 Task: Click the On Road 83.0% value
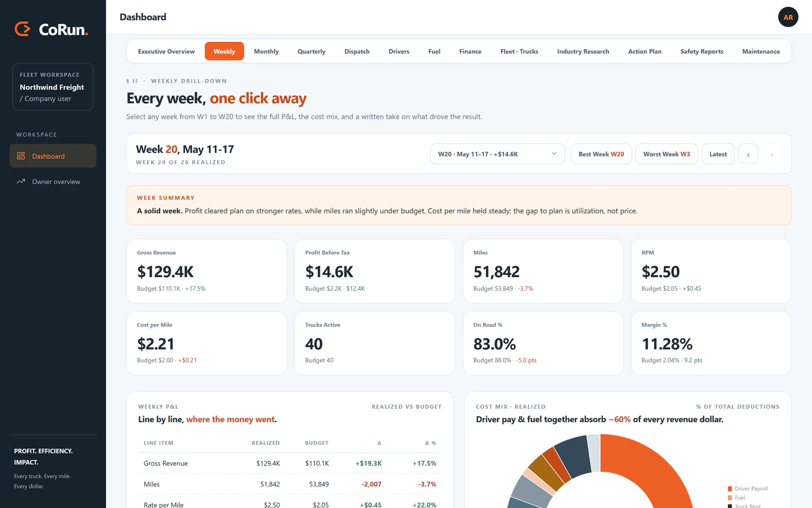[x=495, y=344]
